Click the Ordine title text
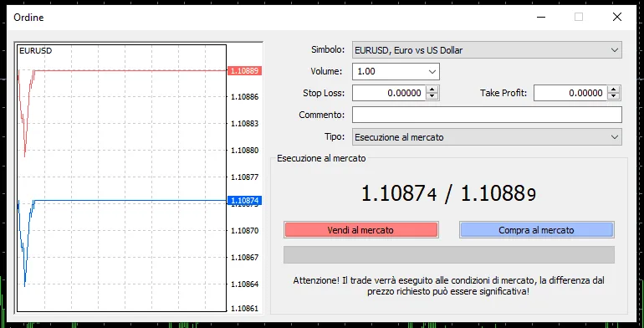 pyautogui.click(x=28, y=18)
